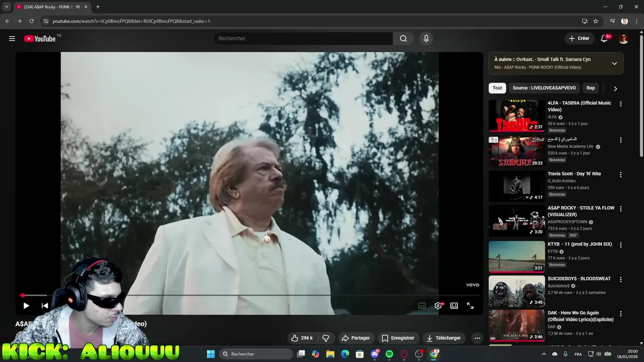Screen dimensions: 644x362
Task: Open Discord from the taskbar
Action: click(x=374, y=354)
